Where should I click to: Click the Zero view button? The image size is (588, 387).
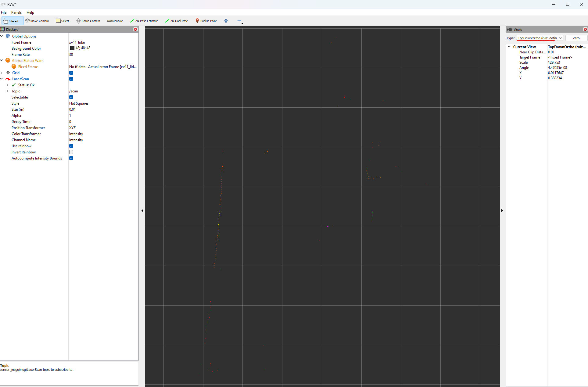576,38
